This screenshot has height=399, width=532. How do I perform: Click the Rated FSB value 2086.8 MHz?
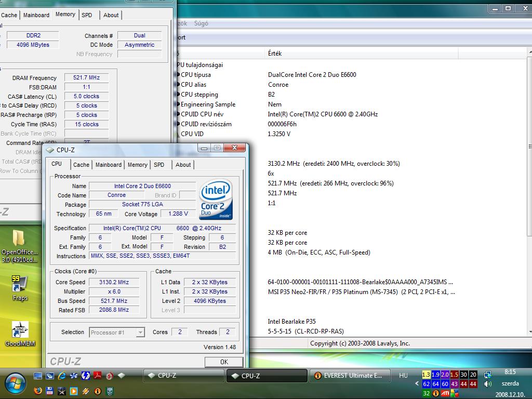click(x=114, y=310)
